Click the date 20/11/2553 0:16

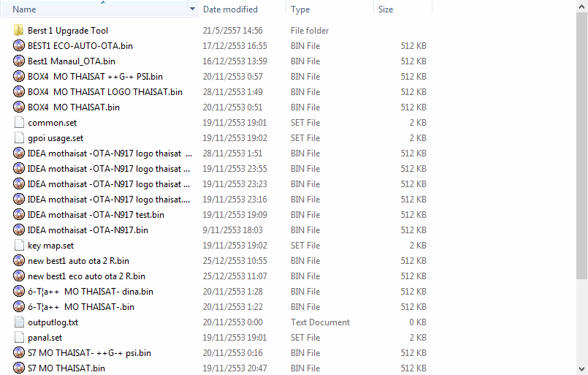point(232,353)
